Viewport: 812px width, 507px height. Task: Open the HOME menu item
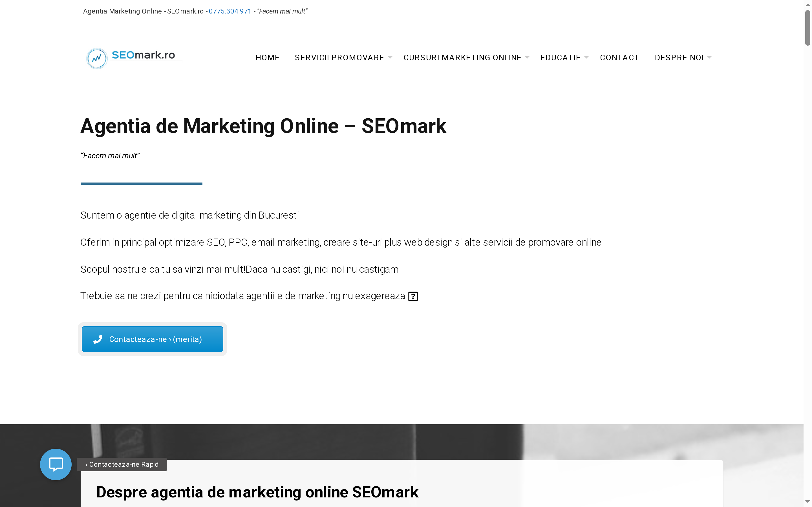click(x=267, y=58)
